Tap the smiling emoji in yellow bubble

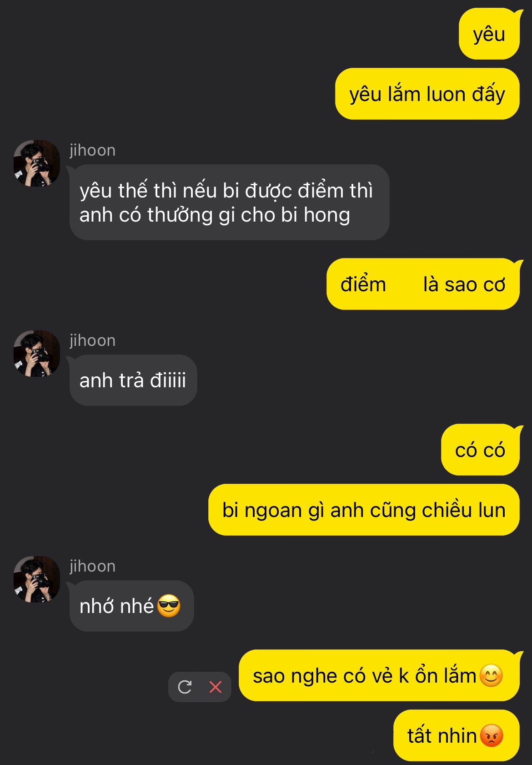[492, 675]
